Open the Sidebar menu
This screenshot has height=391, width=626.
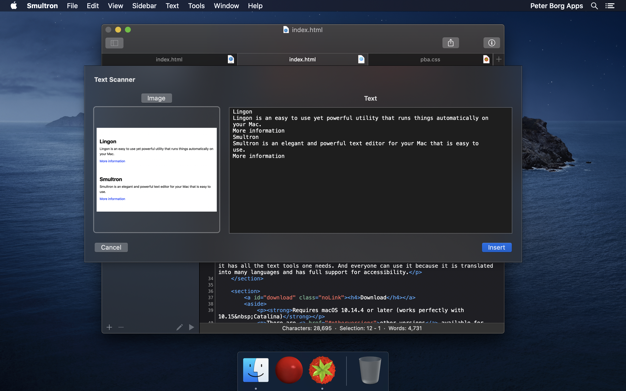pos(144,6)
